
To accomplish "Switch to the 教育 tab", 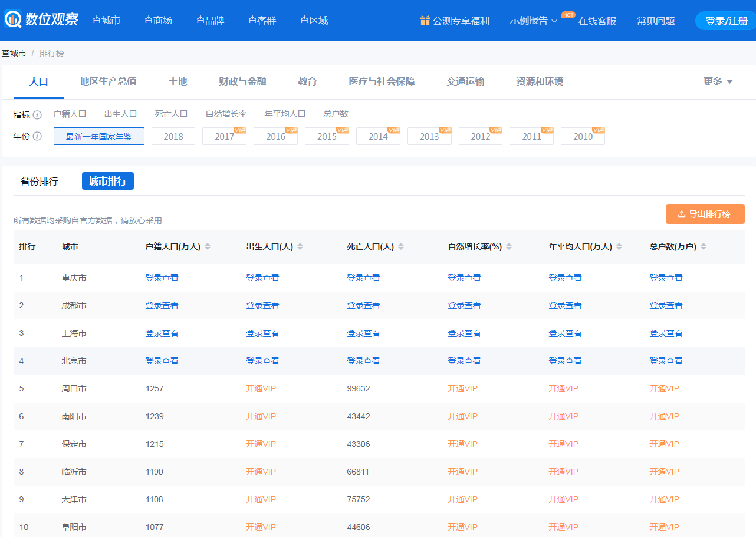I will click(308, 81).
